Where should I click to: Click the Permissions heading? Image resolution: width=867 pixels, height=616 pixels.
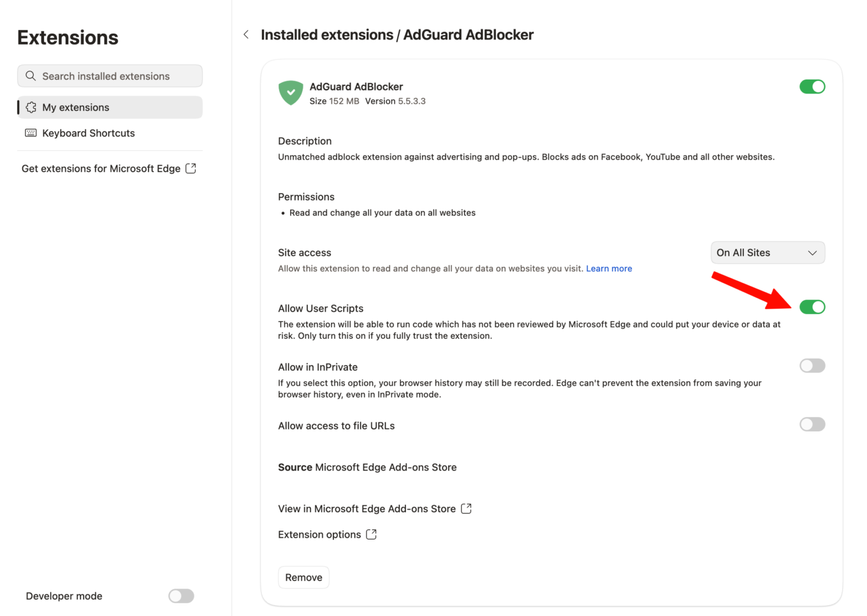pos(306,197)
